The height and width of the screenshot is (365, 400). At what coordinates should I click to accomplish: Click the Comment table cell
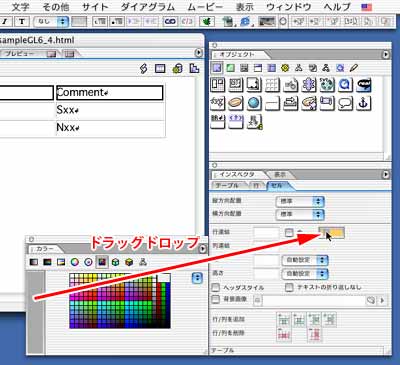[110, 93]
